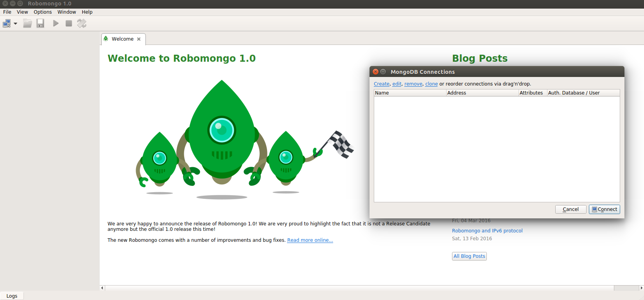The width and height of the screenshot is (644, 300).
Task: Click the open folder toolbar icon
Action: tap(27, 23)
